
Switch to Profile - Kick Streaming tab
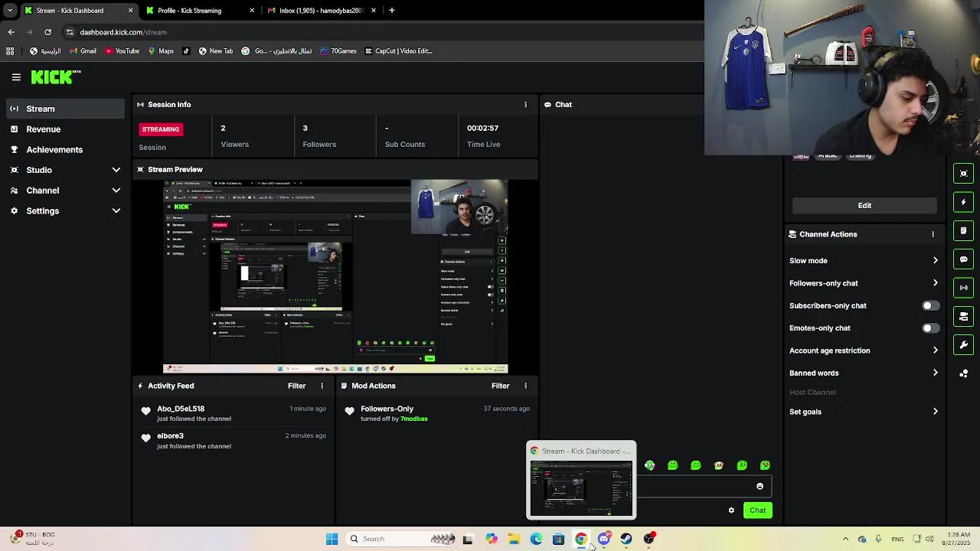point(199,11)
